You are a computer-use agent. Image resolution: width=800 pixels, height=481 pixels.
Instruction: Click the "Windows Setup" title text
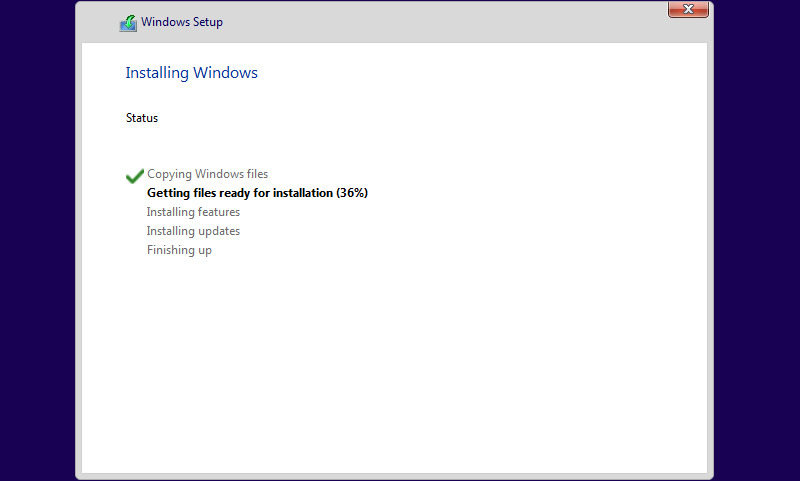(x=182, y=22)
